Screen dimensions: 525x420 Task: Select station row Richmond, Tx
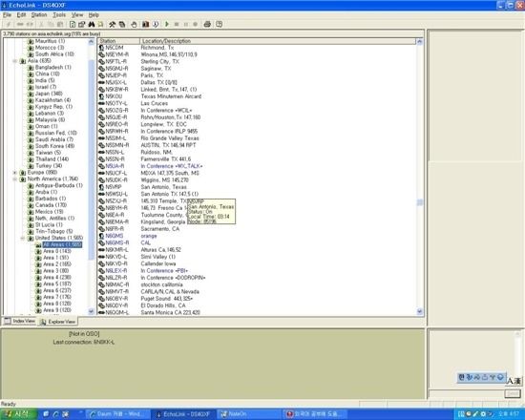(x=257, y=48)
